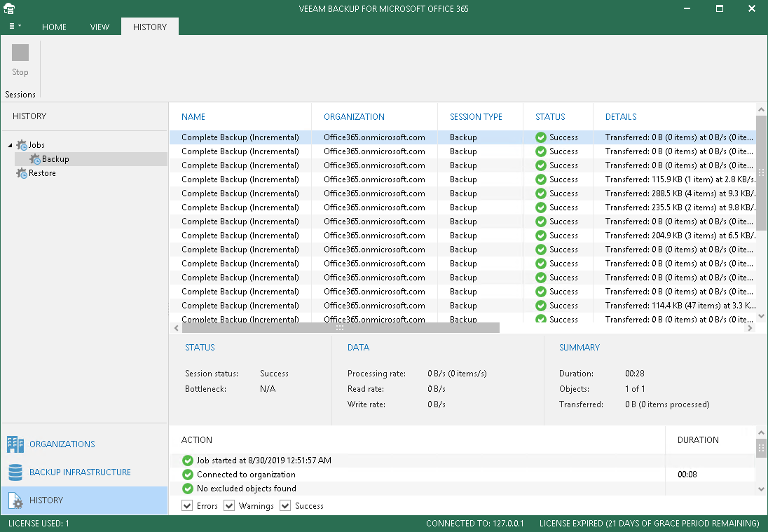Click the DURATION column header
Viewport: 768px width, 532px height.
pos(698,440)
